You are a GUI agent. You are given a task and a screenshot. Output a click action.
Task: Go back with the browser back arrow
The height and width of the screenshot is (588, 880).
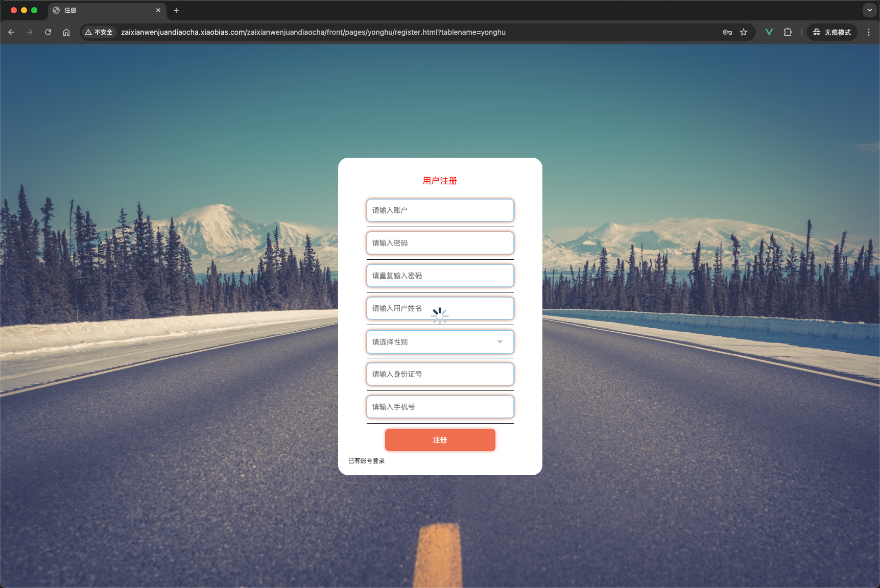click(x=11, y=32)
